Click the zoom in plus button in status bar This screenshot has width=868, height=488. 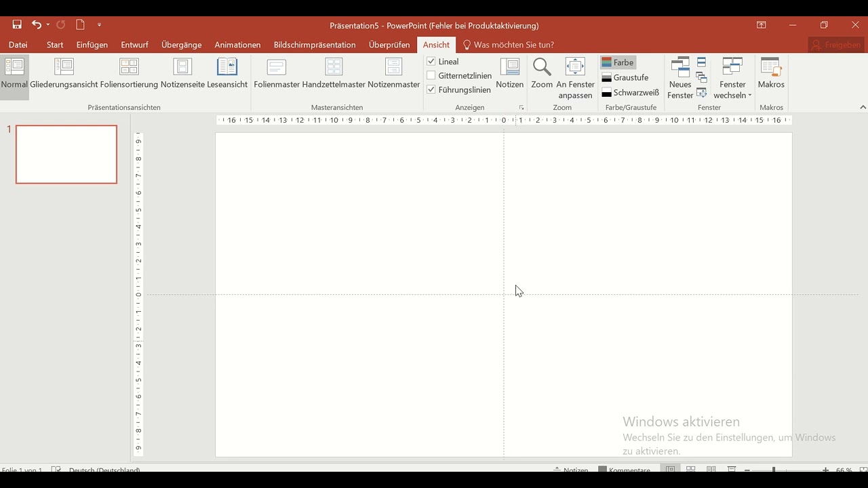pos(825,470)
